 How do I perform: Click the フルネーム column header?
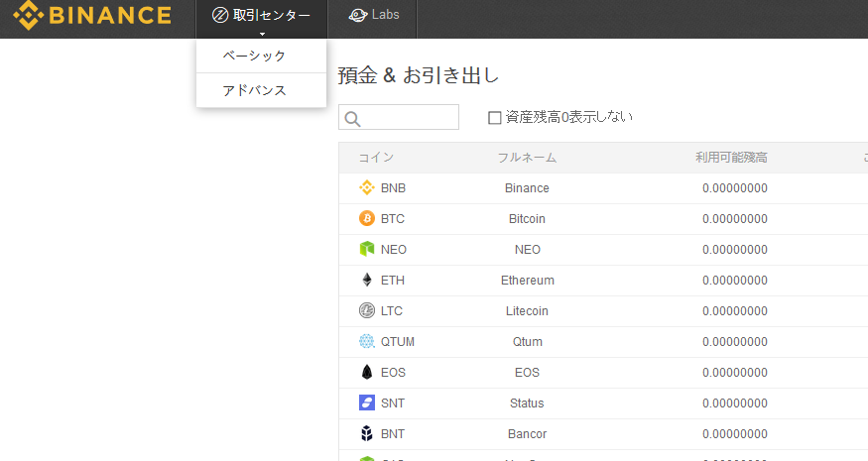pyautogui.click(x=527, y=158)
